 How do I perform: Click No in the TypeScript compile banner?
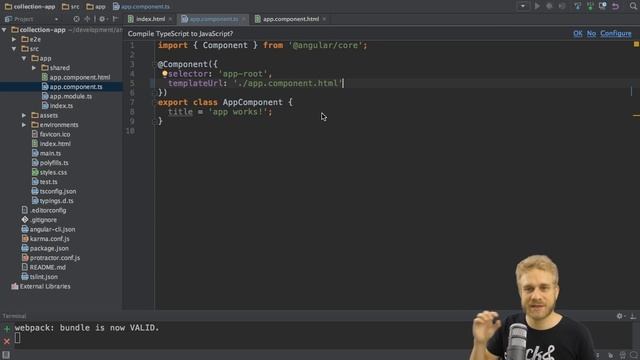(x=591, y=33)
